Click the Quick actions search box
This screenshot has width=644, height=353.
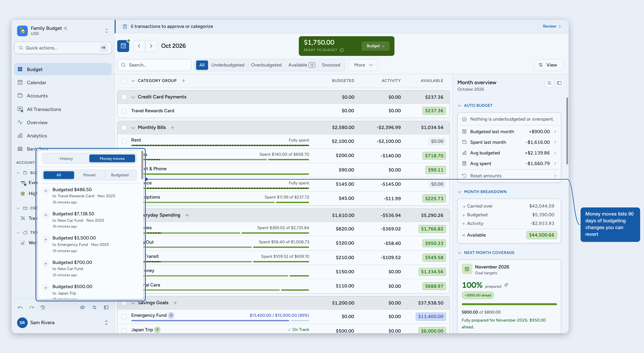(x=63, y=48)
